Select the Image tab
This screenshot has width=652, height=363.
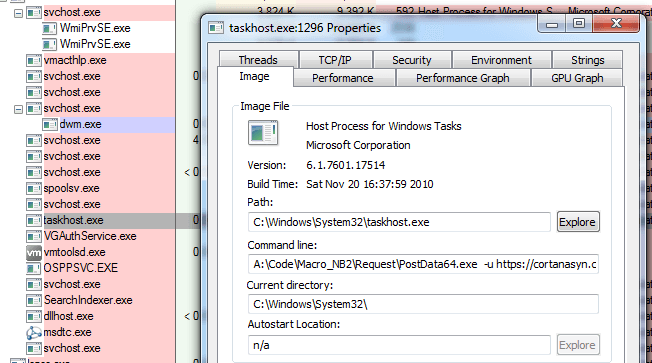point(254,77)
